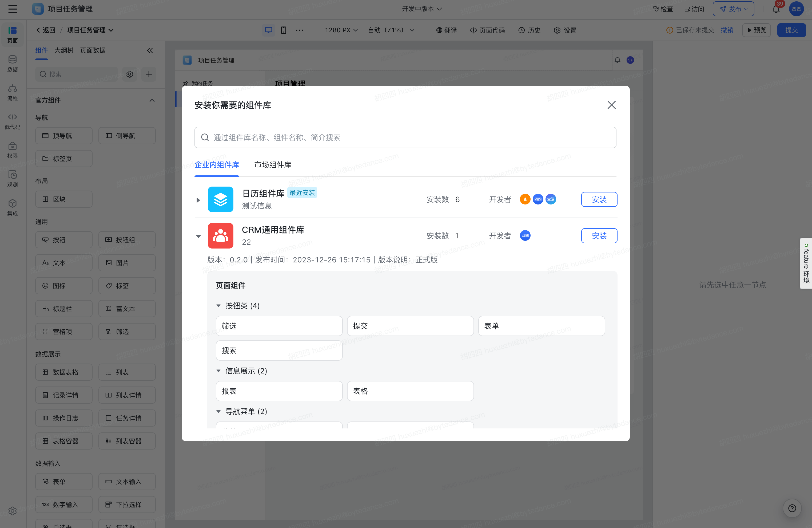Screen dimensions: 812x528
Task: Focus the left panel 搜索 field
Action: click(76, 74)
